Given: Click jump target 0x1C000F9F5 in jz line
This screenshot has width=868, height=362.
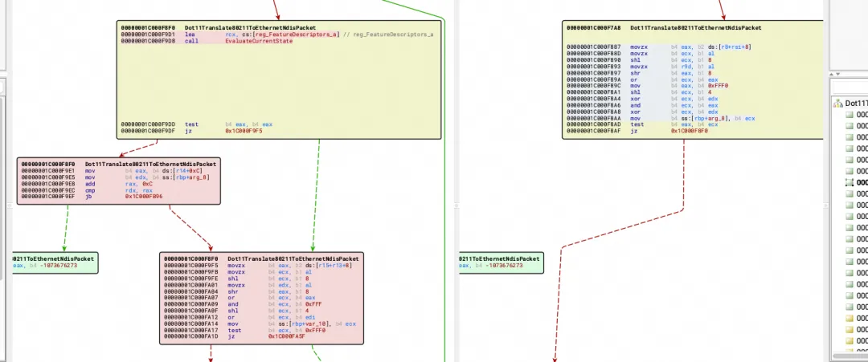Looking at the screenshot, I should [244, 131].
